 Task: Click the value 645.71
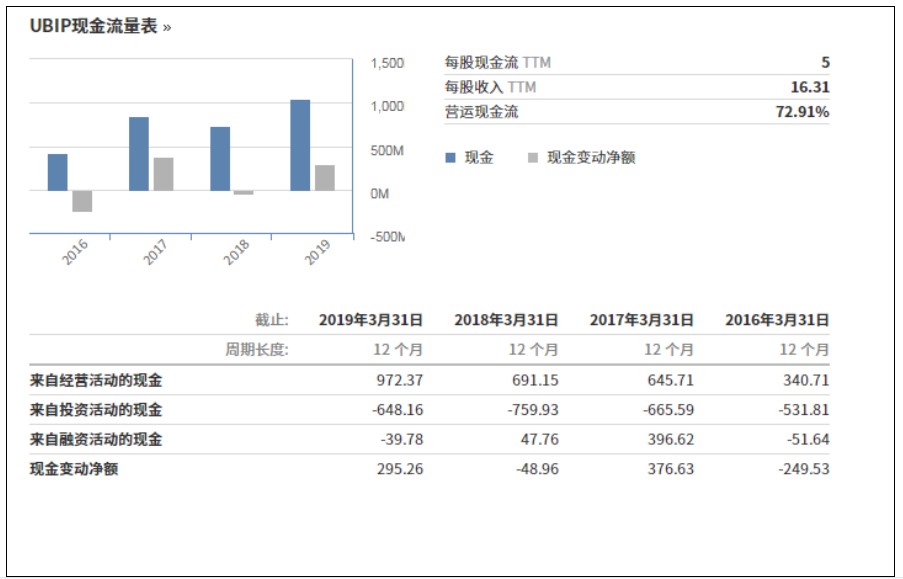pyautogui.click(x=670, y=380)
